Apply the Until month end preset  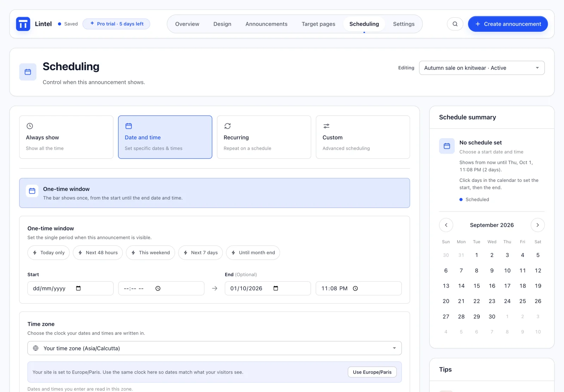coord(253,253)
